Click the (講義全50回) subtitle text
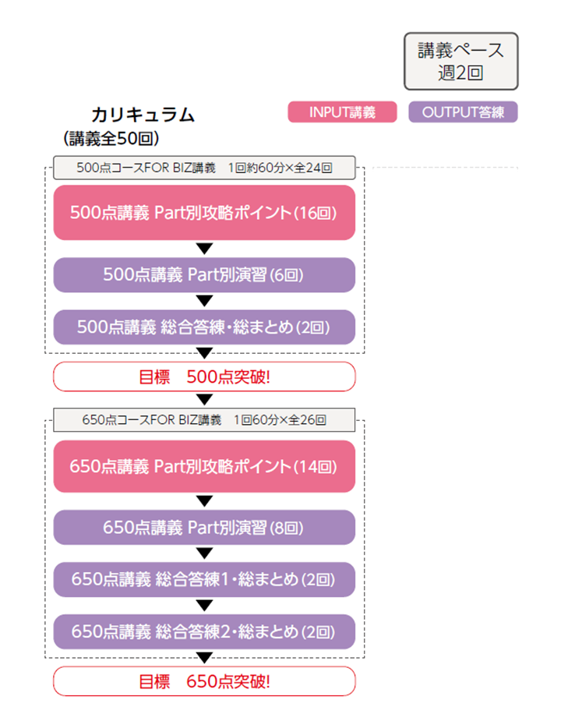Image resolution: width=561 pixels, height=728 pixels. tap(112, 138)
